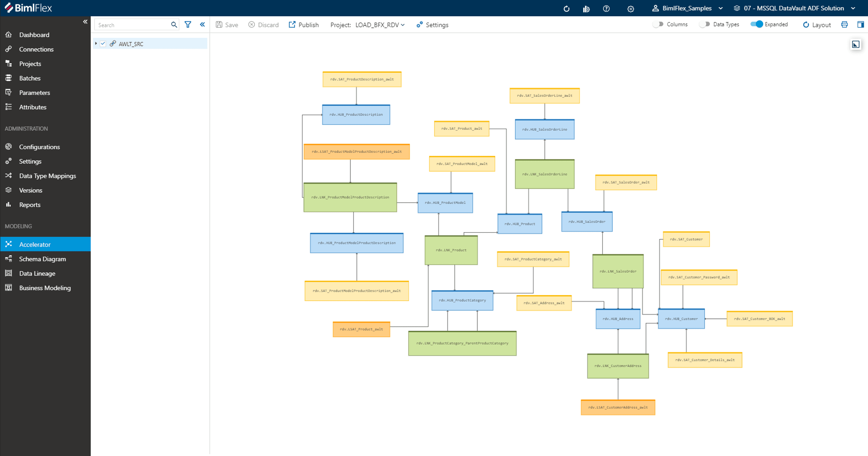Click the filter funnel icon
This screenshot has height=456, width=868.
(x=188, y=25)
